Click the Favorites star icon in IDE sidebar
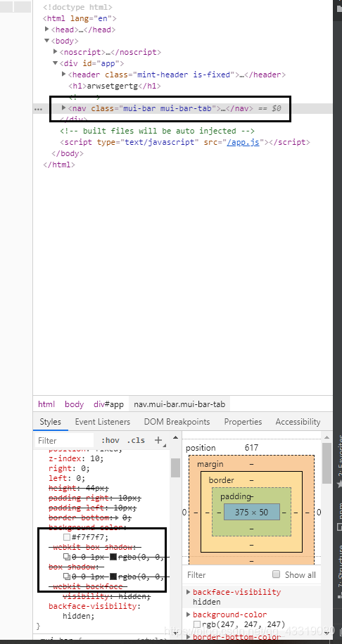The height and width of the screenshot is (644, 342). click(x=339, y=484)
